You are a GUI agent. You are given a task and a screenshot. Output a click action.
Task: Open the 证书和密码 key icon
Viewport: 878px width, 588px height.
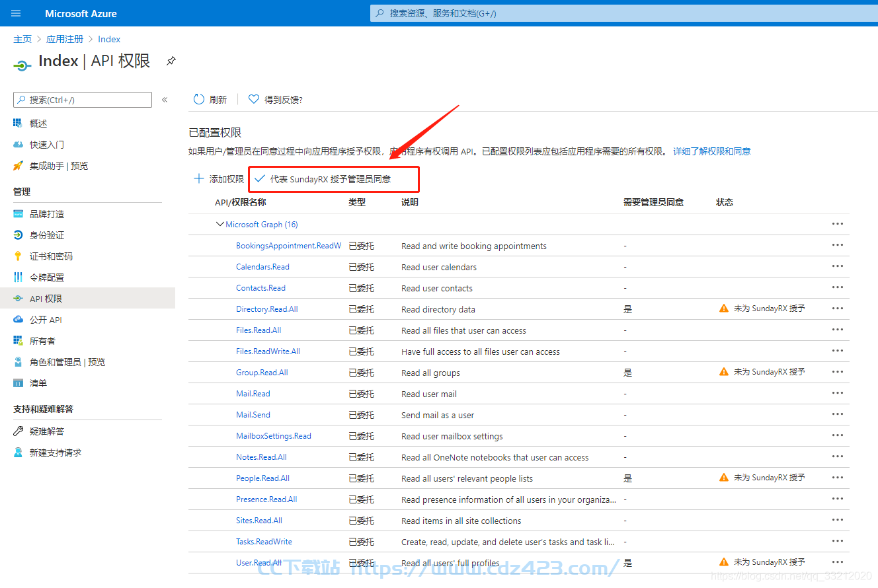click(18, 256)
